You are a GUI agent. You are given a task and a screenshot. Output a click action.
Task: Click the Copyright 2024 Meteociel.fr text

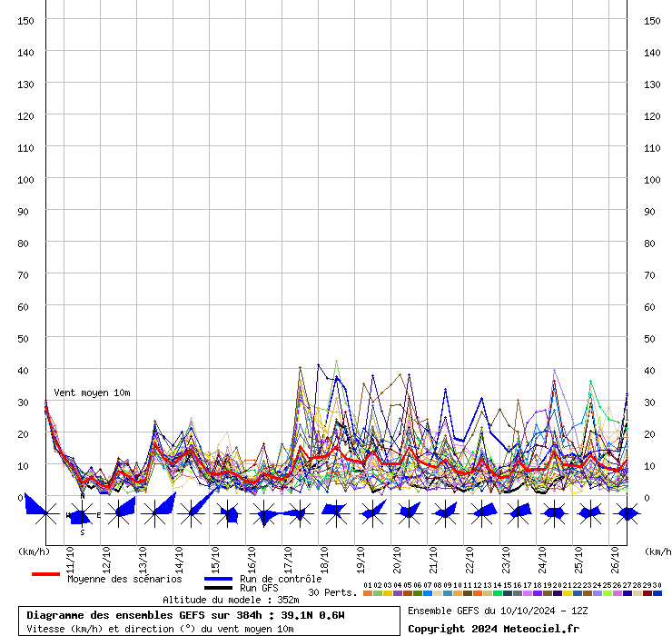(493, 629)
